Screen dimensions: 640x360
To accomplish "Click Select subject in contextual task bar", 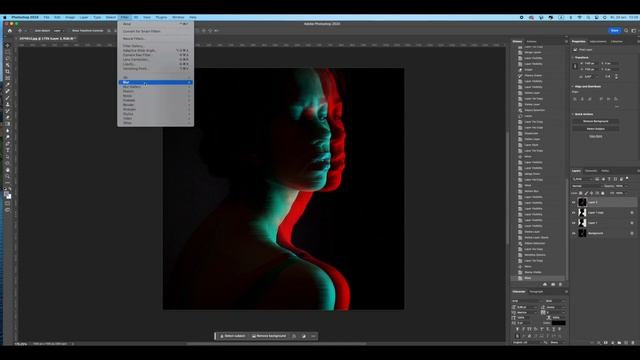I will pos(233,336).
